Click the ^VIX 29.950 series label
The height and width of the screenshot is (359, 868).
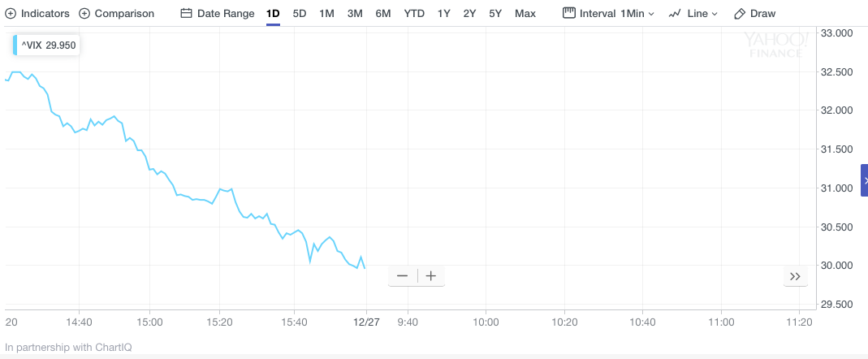coord(49,45)
